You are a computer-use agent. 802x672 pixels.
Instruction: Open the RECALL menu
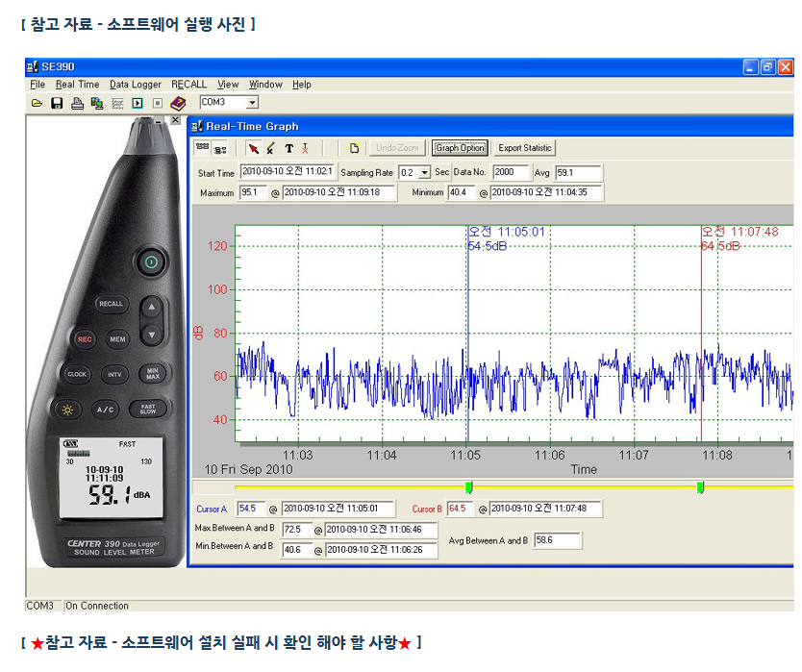(x=189, y=85)
